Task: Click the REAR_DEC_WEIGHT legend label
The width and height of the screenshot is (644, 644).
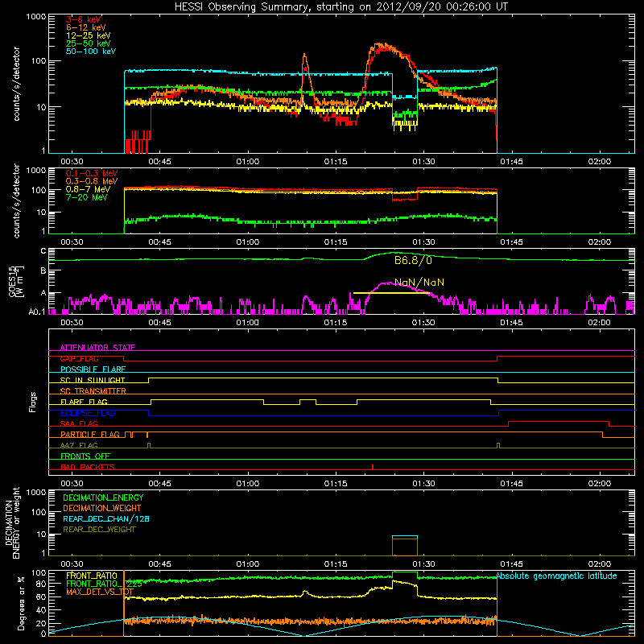Action: (x=99, y=530)
